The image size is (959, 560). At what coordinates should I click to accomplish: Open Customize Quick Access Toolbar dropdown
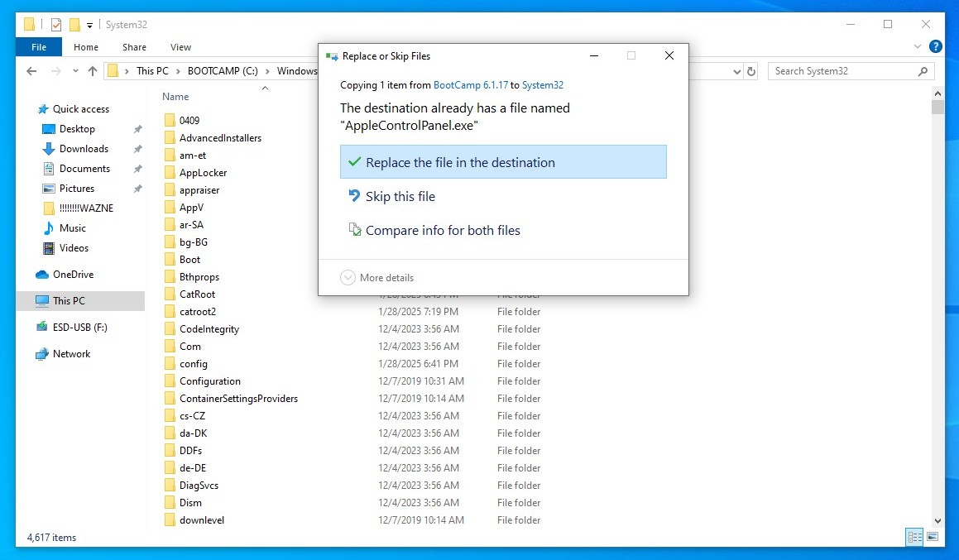pyautogui.click(x=90, y=25)
